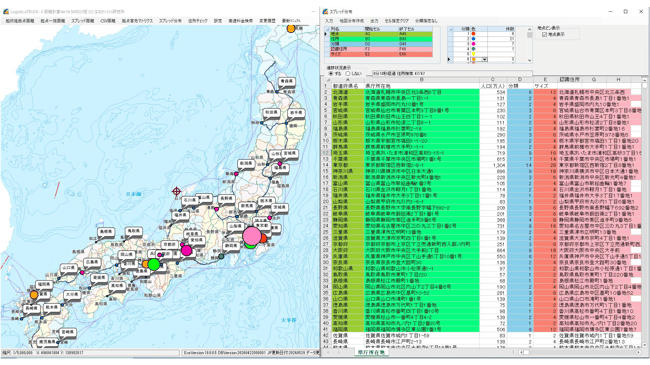650x365 pixels.
Task: Click the up arrow of the classification list scrollbar
Action: pyautogui.click(x=529, y=29)
